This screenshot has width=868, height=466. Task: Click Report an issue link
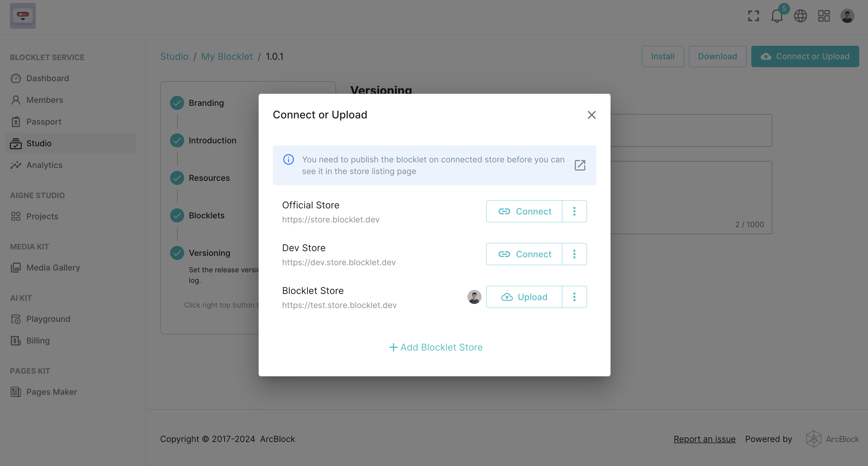[704, 439]
